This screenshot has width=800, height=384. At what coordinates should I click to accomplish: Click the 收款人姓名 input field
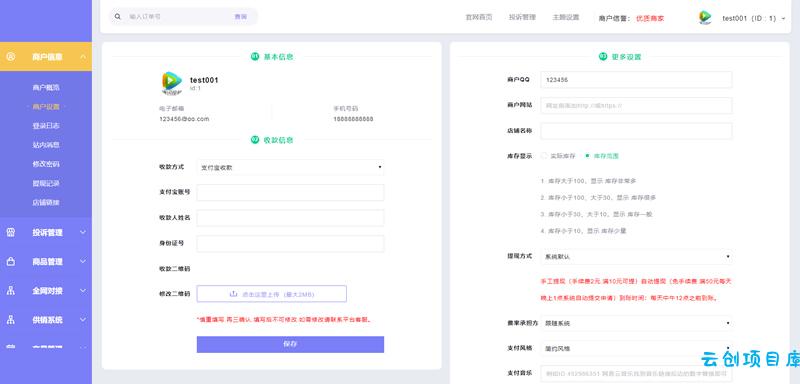(290, 218)
